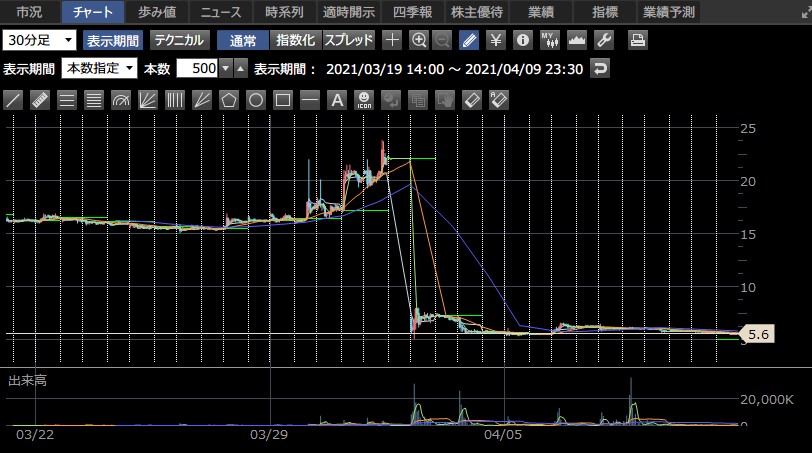
Task: Expand the panel with the diagonal arrows icon
Action: 806,13
